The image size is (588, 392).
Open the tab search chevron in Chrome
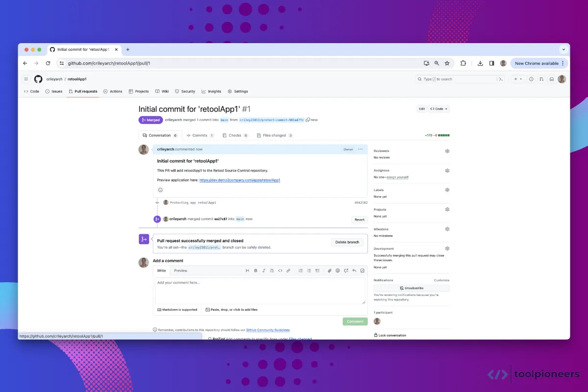(563, 49)
